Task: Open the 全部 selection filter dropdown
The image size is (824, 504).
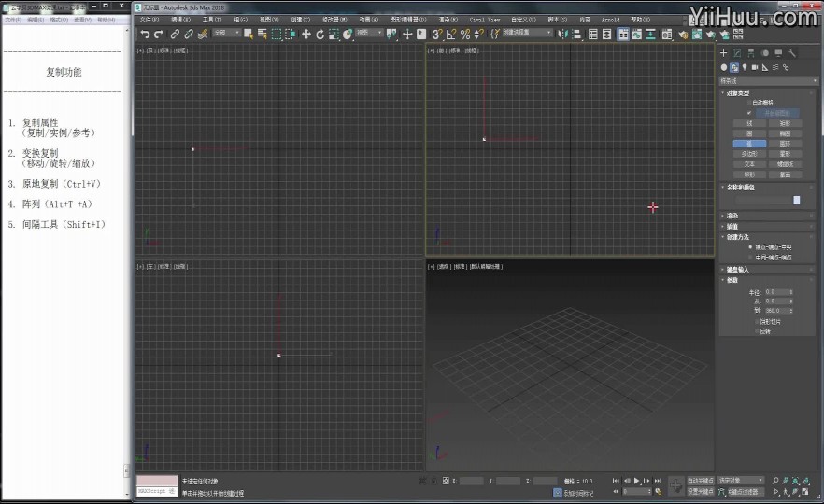Action: (x=226, y=33)
